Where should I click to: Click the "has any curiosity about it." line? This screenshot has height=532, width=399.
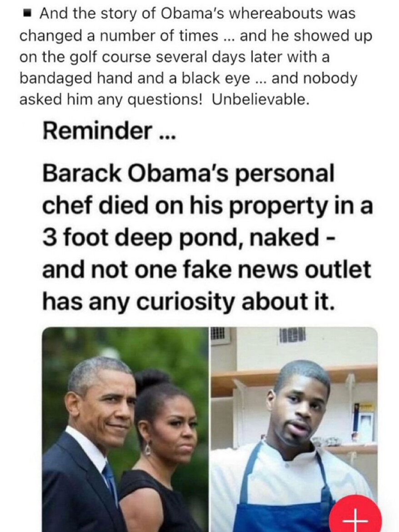pos(188,302)
